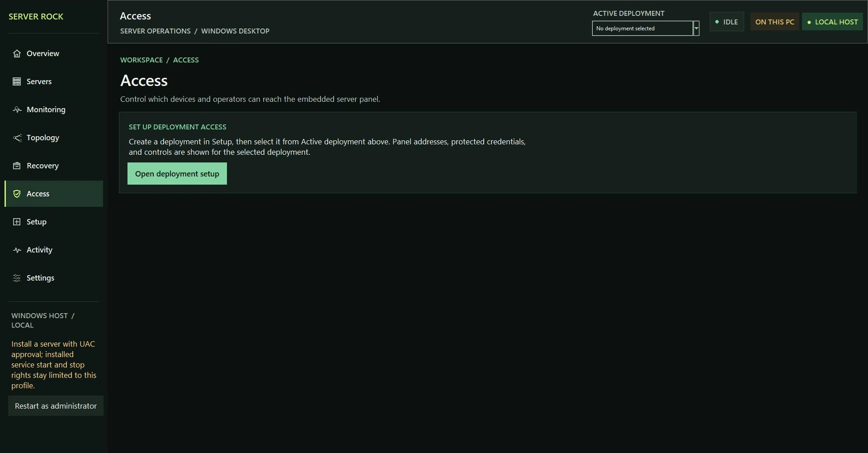Image resolution: width=868 pixels, height=453 pixels.
Task: View the Activity section label
Action: pos(39,250)
